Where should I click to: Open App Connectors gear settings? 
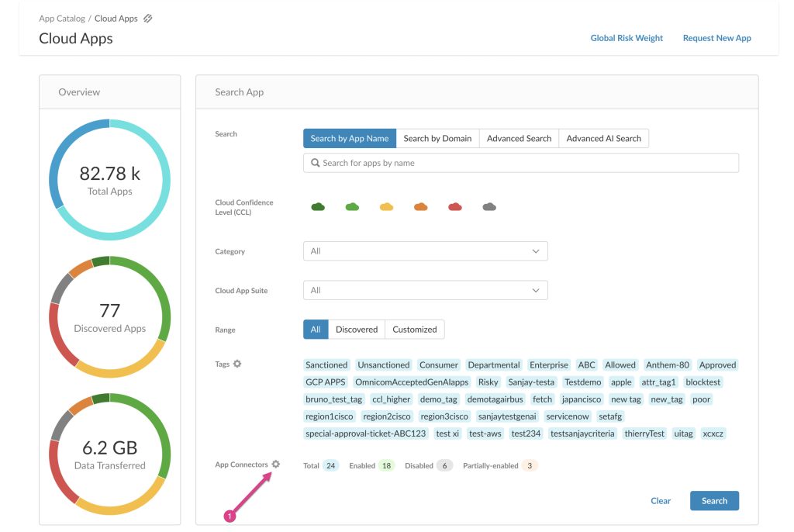tap(275, 464)
